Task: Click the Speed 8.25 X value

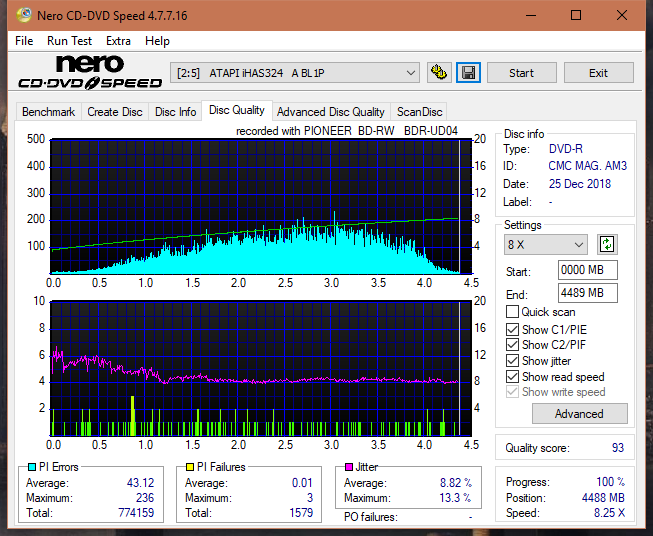Action: (609, 513)
